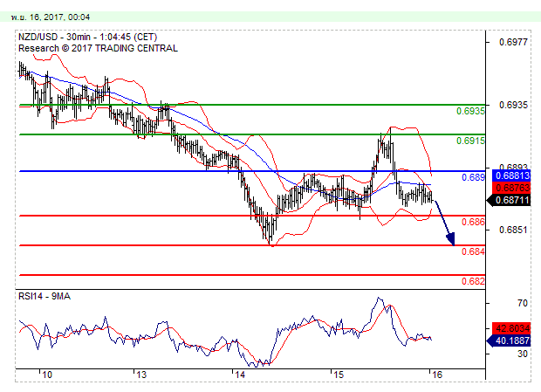Click date axis label 14
This screenshot has width=541, height=392.
coord(240,375)
